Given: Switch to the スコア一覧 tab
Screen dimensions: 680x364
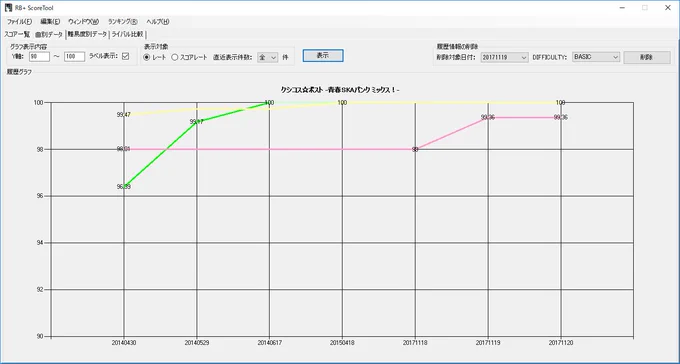Looking at the screenshot, I should [x=17, y=34].
